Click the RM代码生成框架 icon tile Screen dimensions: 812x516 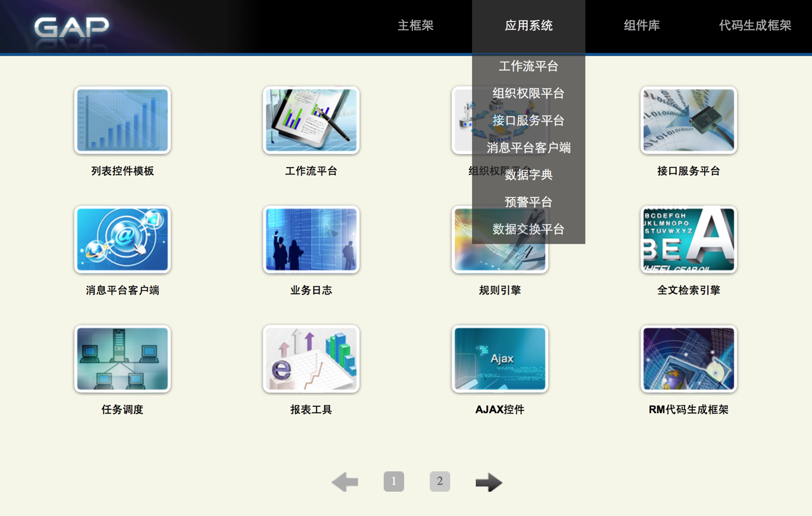[x=688, y=359]
